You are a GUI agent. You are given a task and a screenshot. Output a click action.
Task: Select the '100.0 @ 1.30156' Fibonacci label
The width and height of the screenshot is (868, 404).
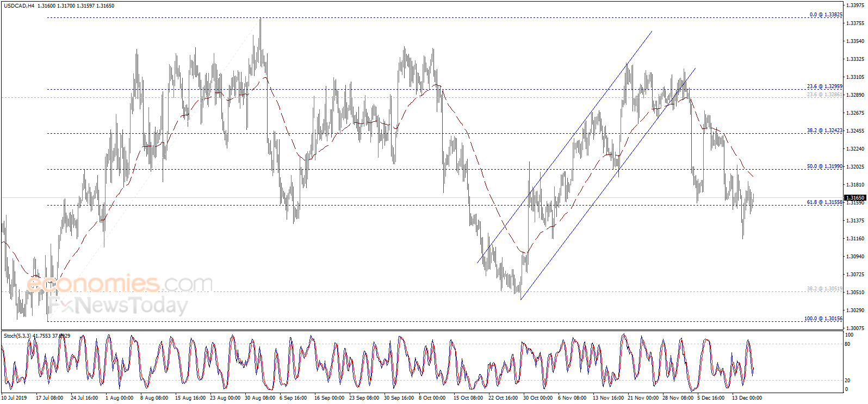[x=823, y=319]
